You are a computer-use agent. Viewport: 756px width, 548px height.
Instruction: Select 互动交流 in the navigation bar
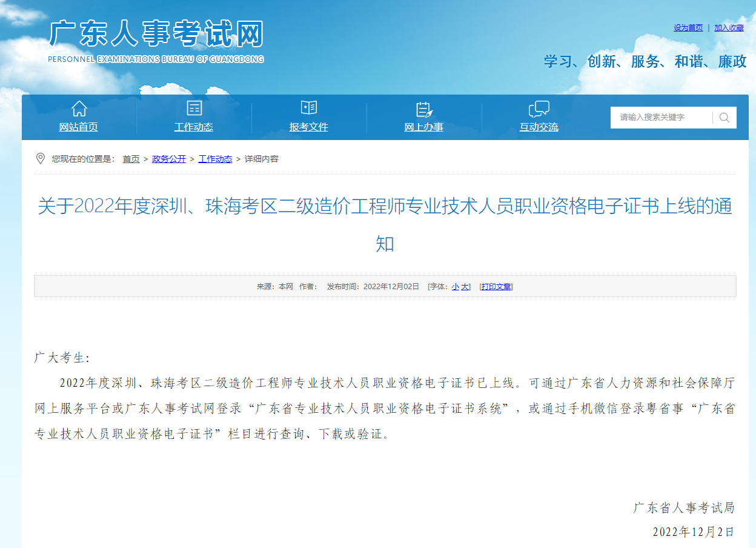point(539,127)
